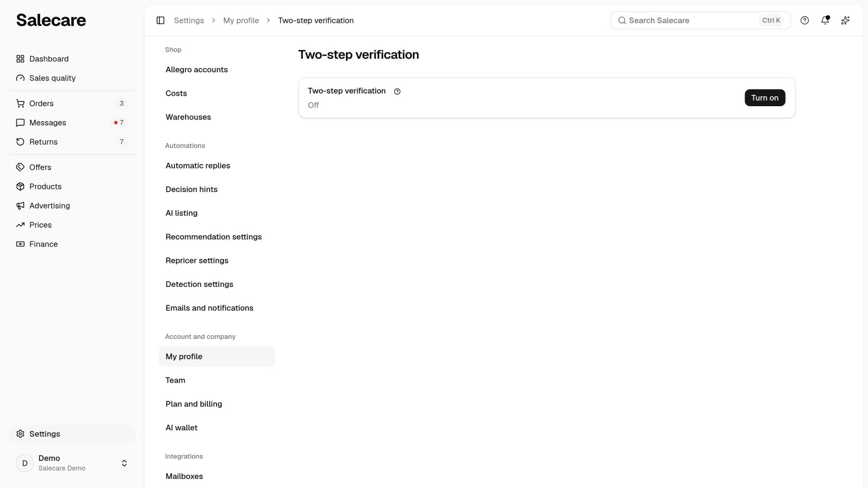Click the Messages unread badge 7
The width and height of the screenshot is (868, 488).
pos(119,122)
